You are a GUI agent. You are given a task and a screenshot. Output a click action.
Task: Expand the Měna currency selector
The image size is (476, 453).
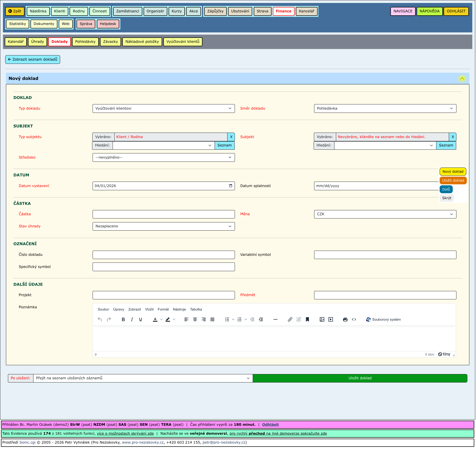[x=385, y=214]
